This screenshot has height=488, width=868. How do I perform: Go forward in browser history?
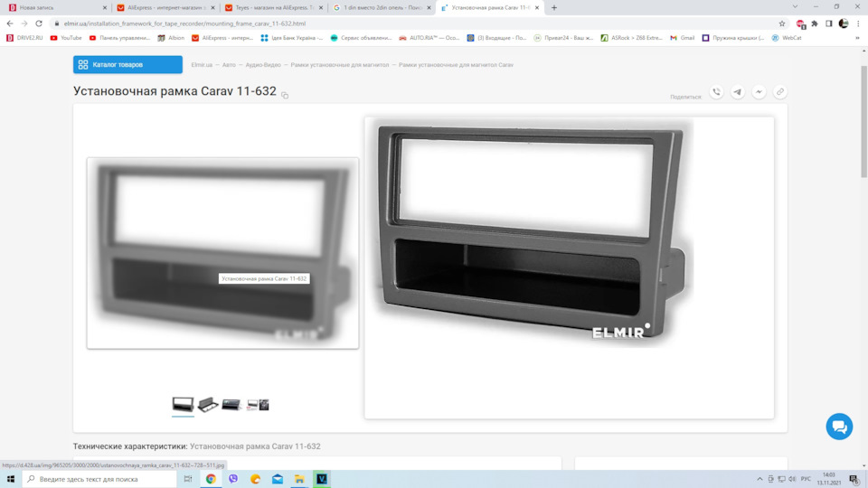click(24, 23)
